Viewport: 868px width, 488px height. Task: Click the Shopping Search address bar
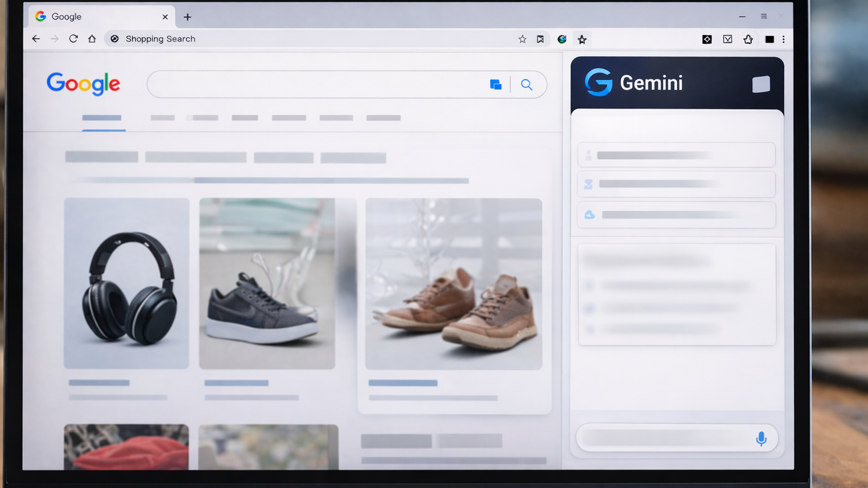point(305,39)
